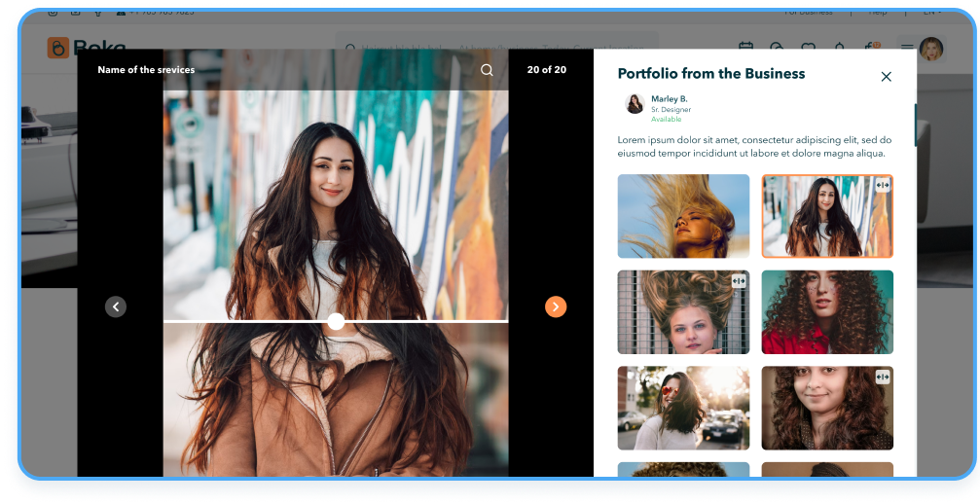Click the upper "after" half of main photo
Viewport: 980px width, 504px height.
click(x=337, y=205)
